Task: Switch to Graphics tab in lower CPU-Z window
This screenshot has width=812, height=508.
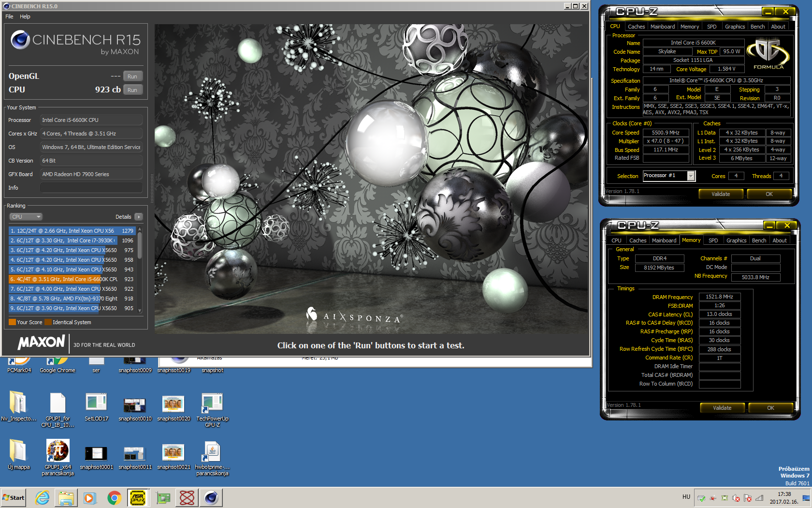Action: [736, 240]
